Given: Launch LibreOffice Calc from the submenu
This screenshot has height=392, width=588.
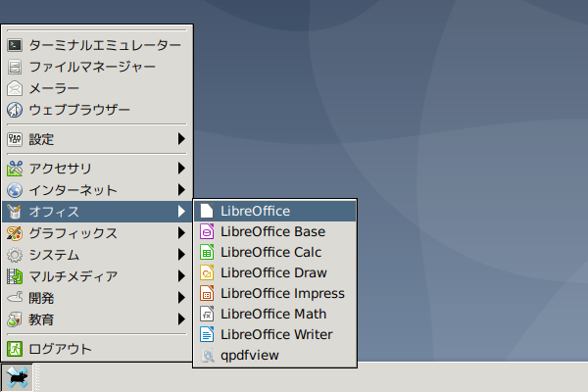Looking at the screenshot, I should [274, 252].
